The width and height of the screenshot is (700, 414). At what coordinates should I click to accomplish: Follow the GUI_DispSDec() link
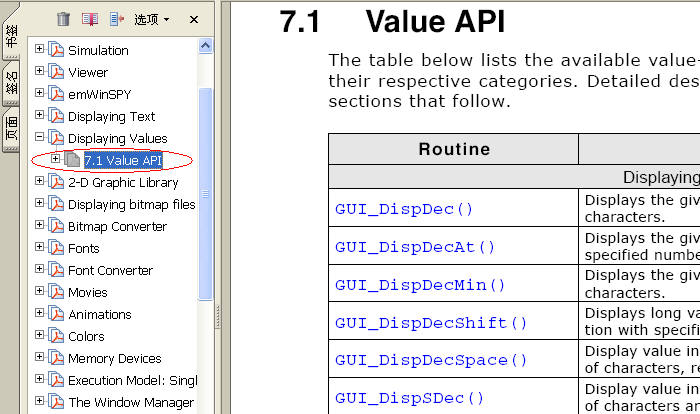point(409,398)
